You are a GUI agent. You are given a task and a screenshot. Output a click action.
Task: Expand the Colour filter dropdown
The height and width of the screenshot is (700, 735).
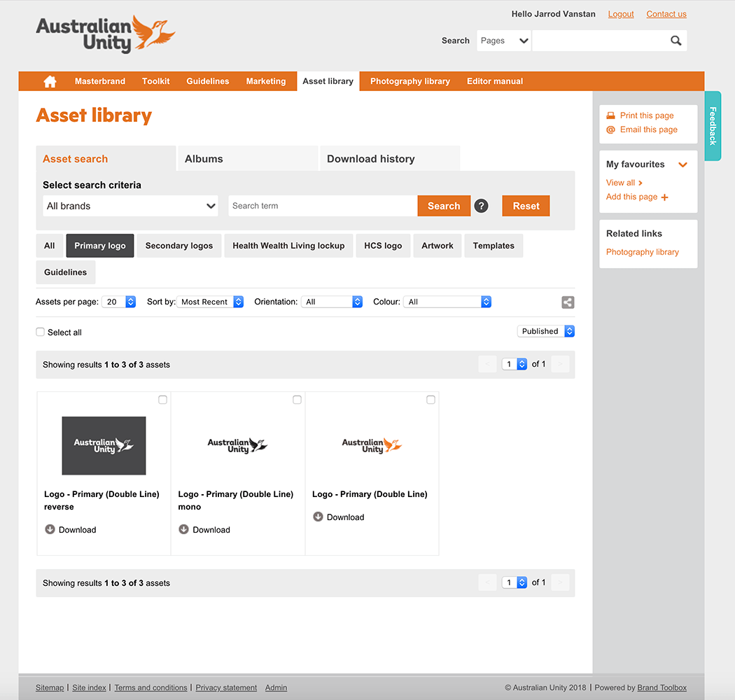pyautogui.click(x=447, y=302)
